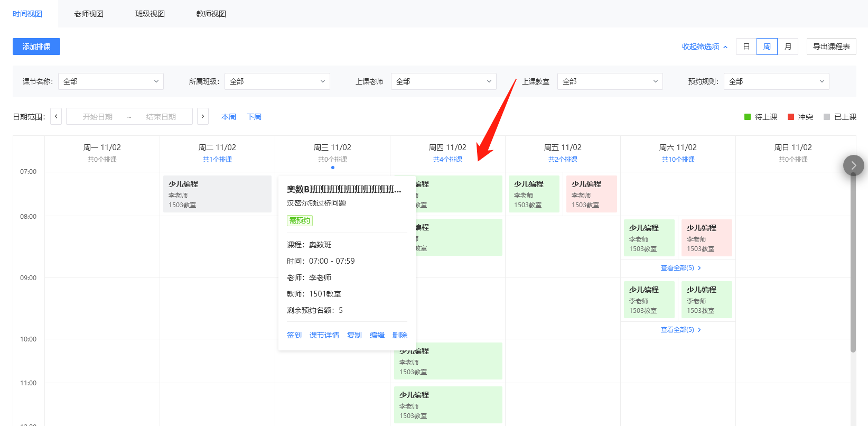Open lesson details from the popup

tap(324, 335)
